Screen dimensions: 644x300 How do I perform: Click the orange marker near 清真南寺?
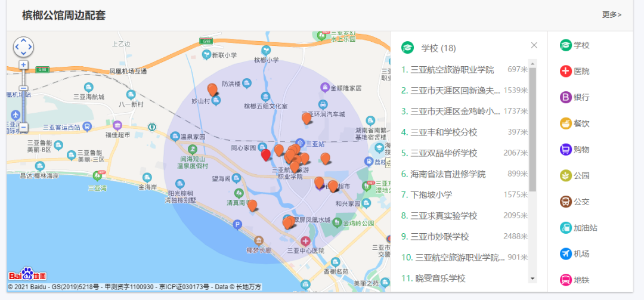pyautogui.click(x=252, y=206)
